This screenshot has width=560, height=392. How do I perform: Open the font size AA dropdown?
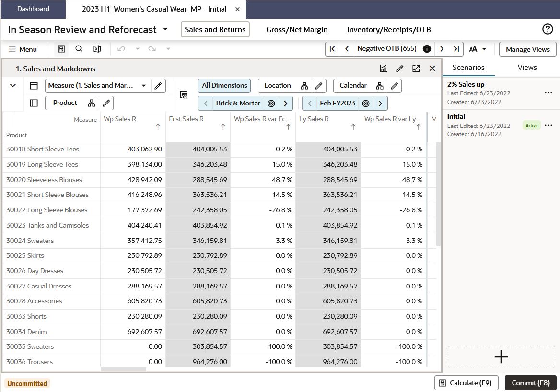coord(478,49)
